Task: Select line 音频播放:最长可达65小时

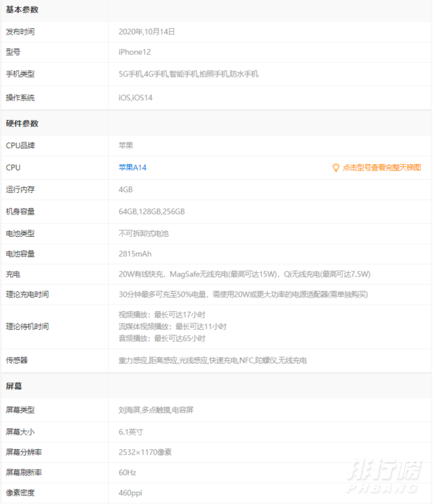Action: tap(162, 339)
